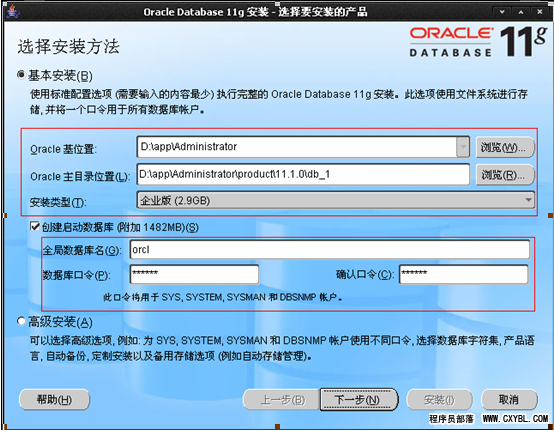Maximize the installer window via the up arrow

point(521,12)
